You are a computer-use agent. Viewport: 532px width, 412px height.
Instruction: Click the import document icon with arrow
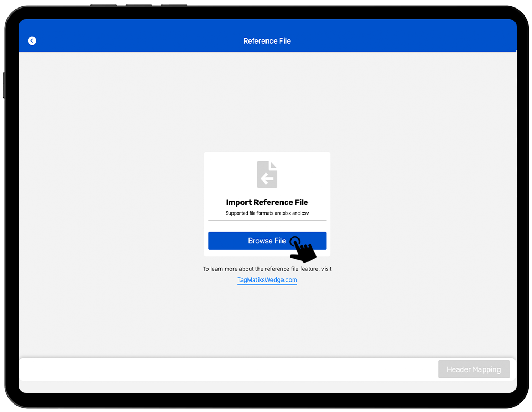click(x=267, y=175)
